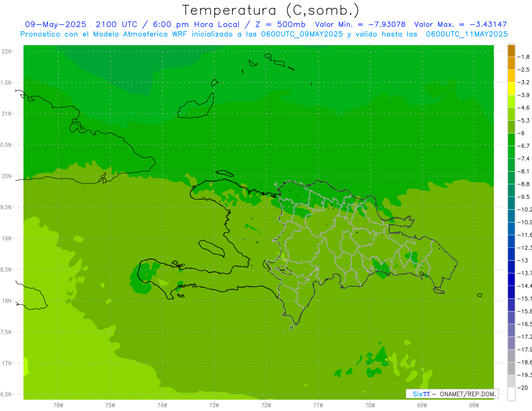Image resolution: width=532 pixels, height=411 pixels.
Task: Click the bright yellow color scale swatch
Action: click(x=511, y=89)
